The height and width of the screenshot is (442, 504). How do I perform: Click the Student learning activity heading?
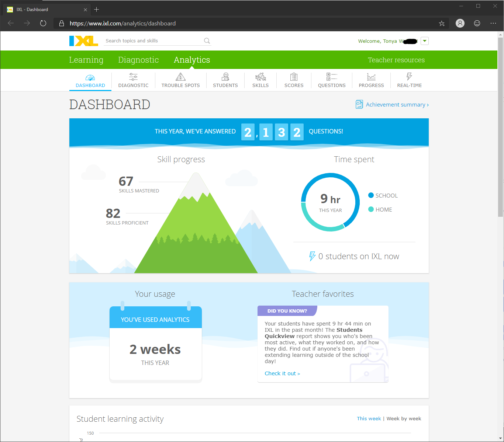coord(120,419)
